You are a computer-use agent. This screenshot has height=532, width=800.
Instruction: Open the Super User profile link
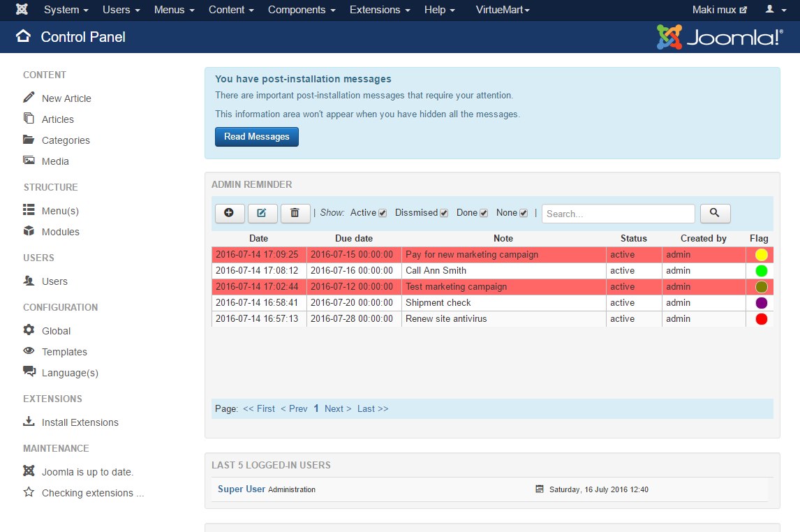click(x=240, y=489)
